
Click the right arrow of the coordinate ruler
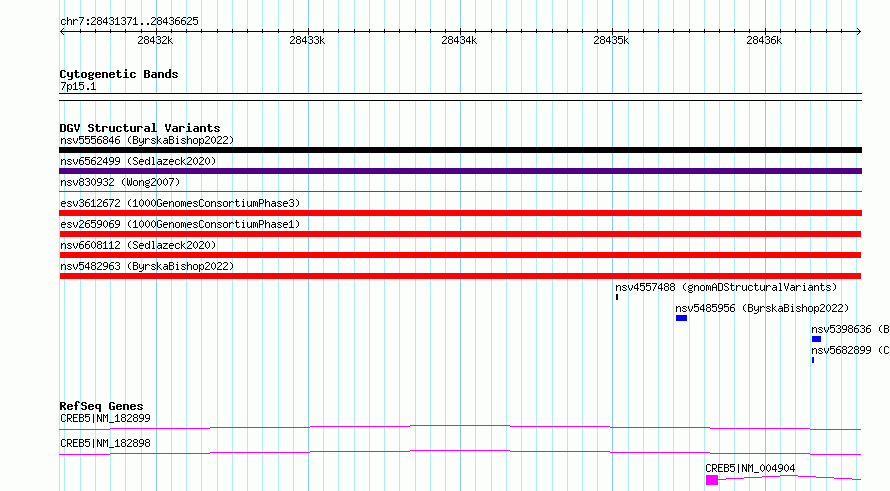[859, 32]
